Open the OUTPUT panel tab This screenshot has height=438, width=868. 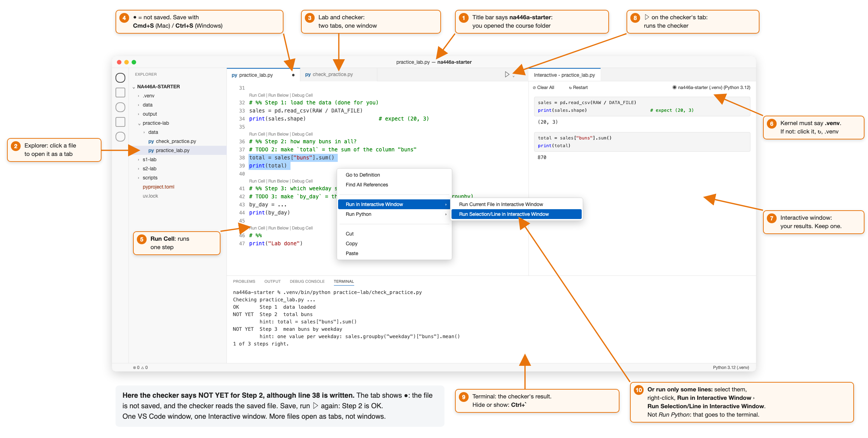click(x=272, y=281)
